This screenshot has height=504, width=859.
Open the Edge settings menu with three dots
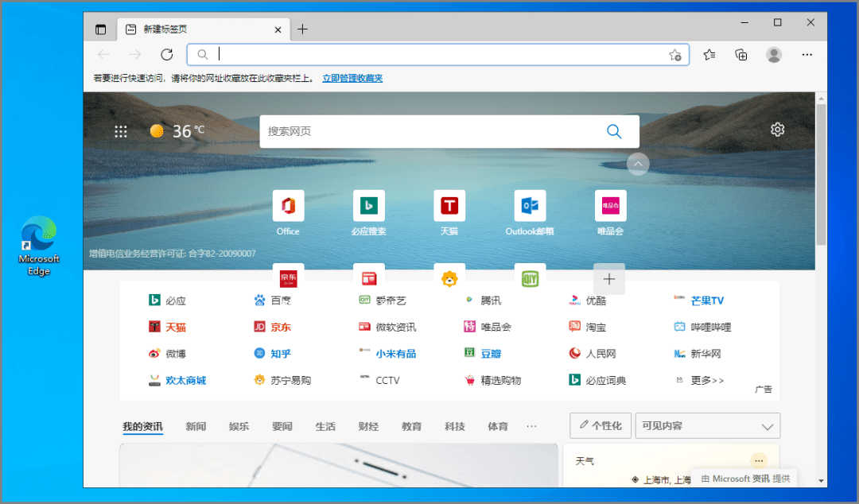point(807,54)
